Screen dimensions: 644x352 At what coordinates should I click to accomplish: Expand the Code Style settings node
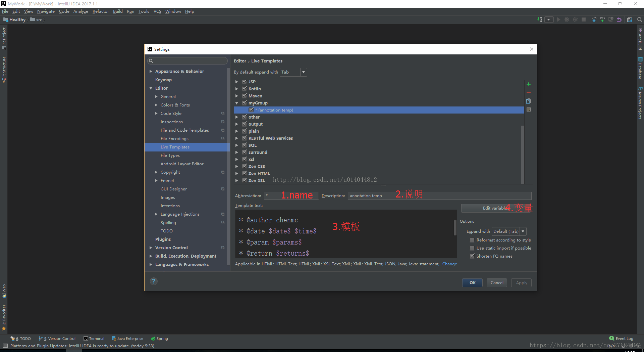pyautogui.click(x=156, y=114)
